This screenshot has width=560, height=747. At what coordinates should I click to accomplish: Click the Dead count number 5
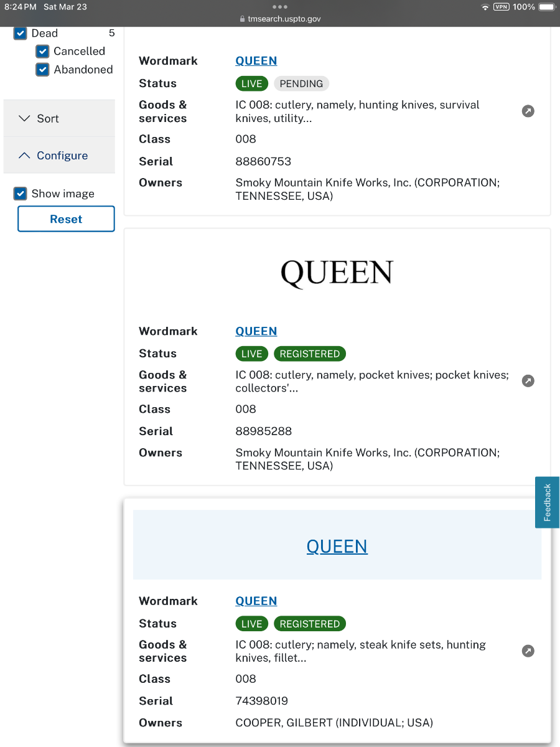(112, 33)
